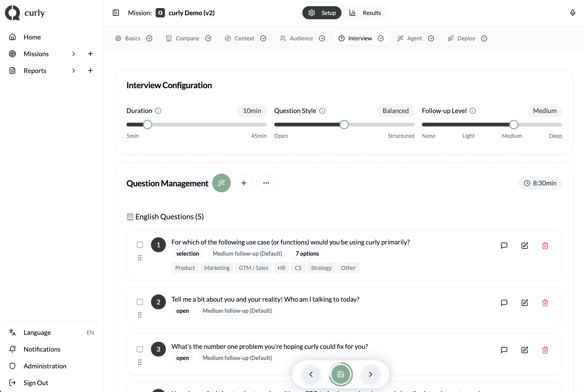This screenshot has width=584, height=392.
Task: Click the microphone icon in header
Action: [573, 13]
